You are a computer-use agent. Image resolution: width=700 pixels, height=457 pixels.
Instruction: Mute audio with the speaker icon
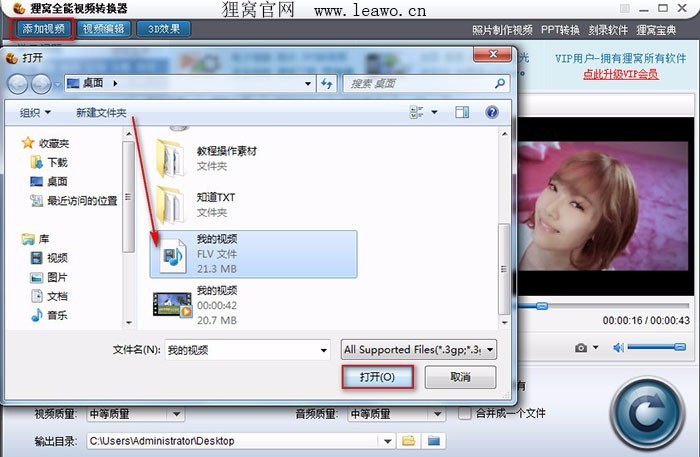pos(618,347)
